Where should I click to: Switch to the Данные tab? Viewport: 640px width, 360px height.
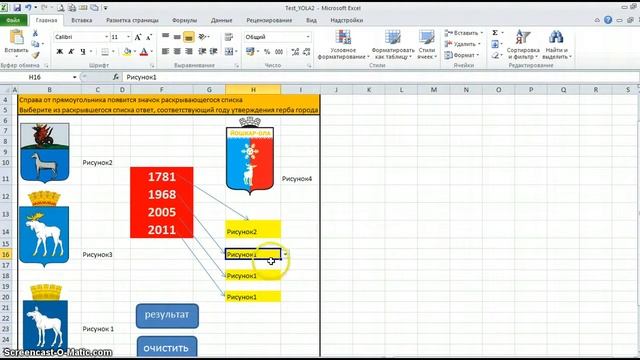point(222,20)
